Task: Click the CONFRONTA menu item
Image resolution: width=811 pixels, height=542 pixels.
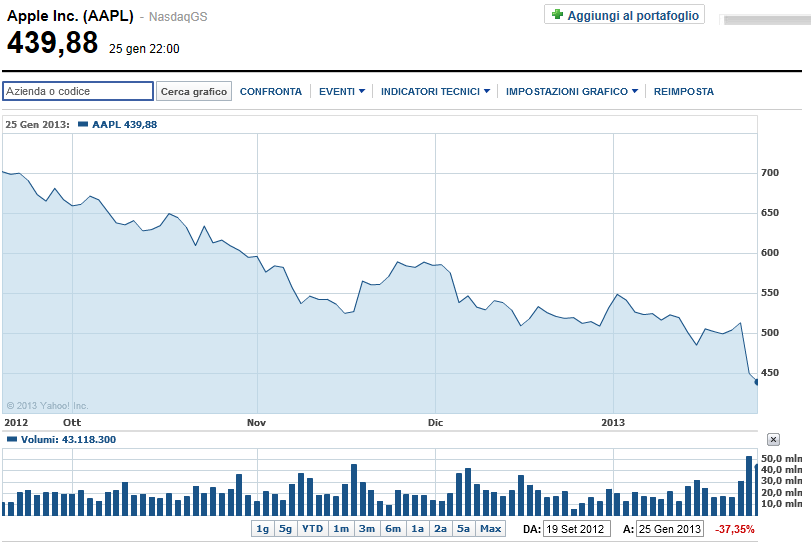Action: 270,91
